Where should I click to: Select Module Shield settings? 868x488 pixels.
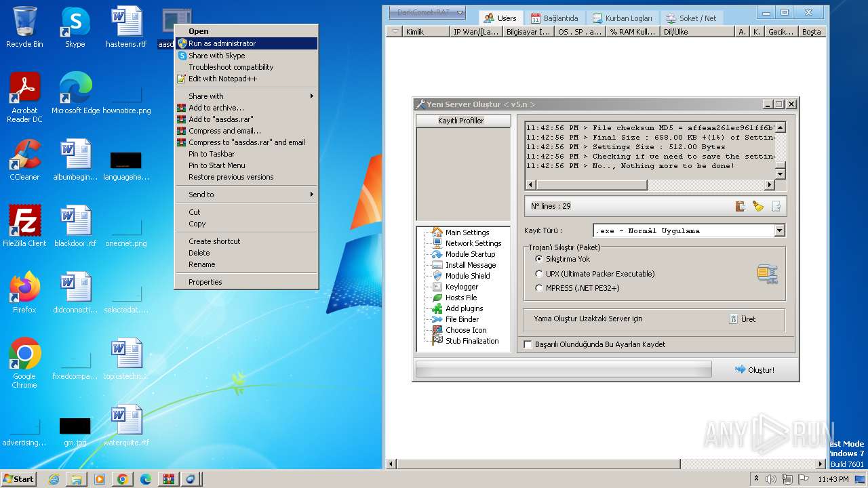[x=467, y=276]
